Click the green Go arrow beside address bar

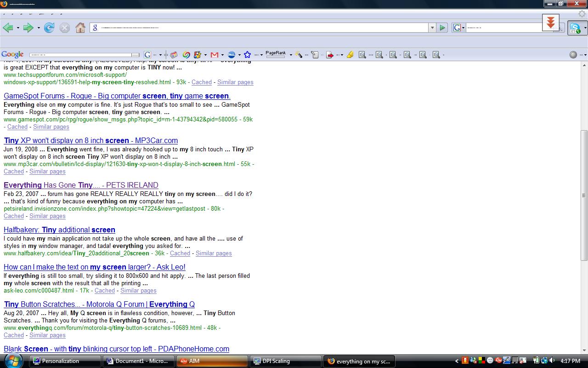point(442,28)
